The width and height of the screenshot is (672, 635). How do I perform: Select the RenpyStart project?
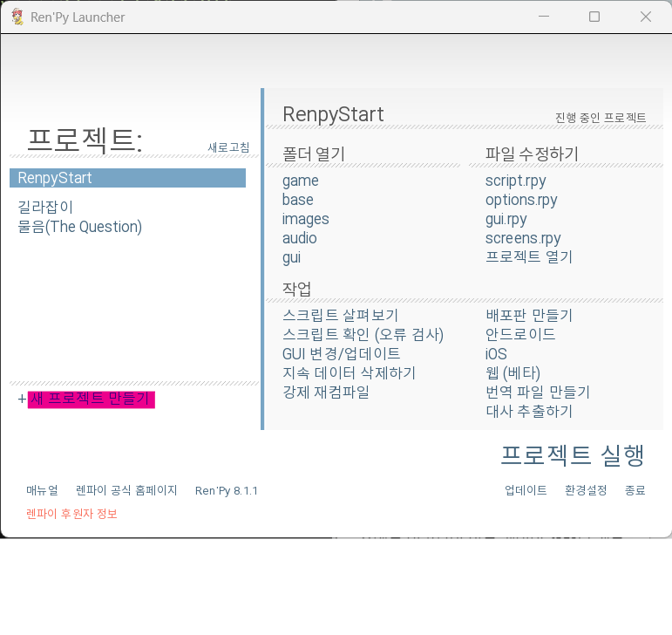pyautogui.click(x=127, y=178)
